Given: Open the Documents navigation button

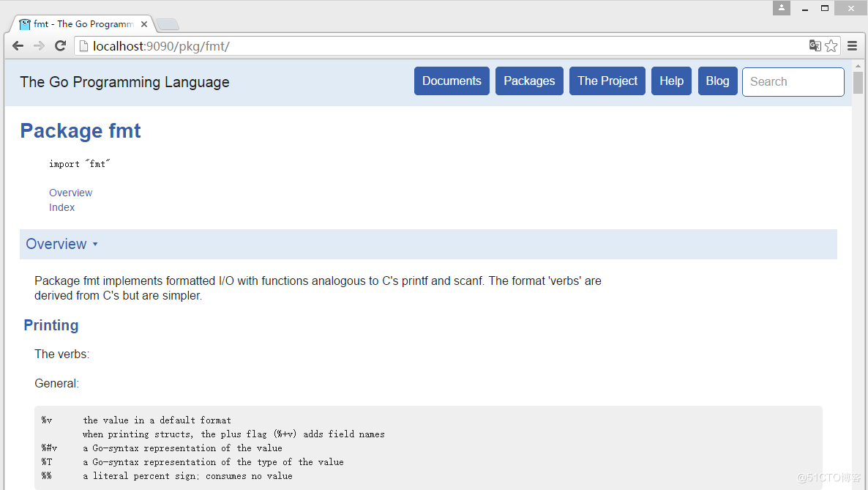Looking at the screenshot, I should (x=452, y=81).
